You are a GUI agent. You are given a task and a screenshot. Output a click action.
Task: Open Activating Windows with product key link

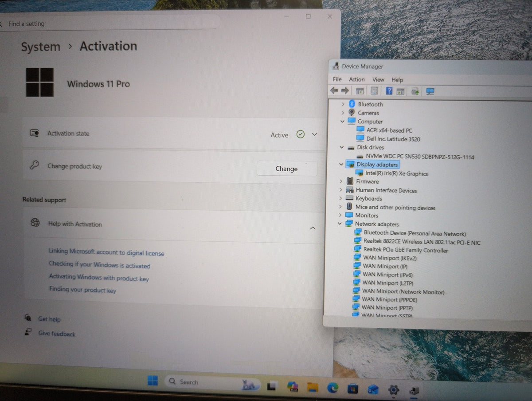pyautogui.click(x=99, y=278)
